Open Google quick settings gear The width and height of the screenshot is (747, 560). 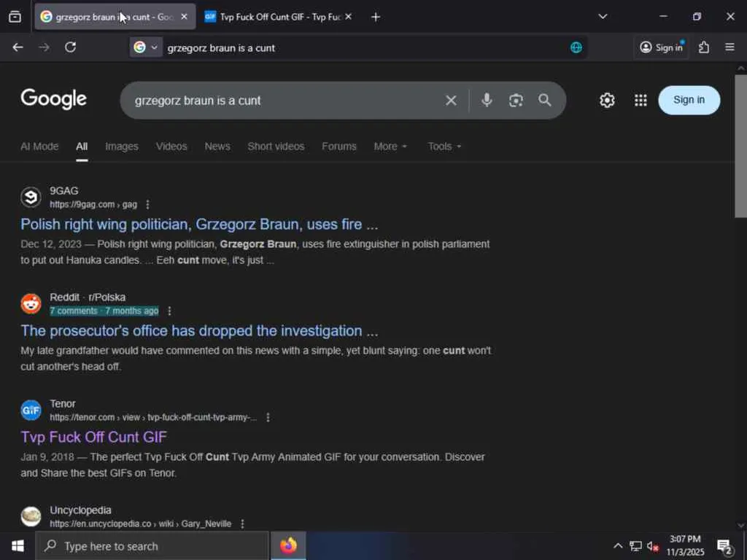(x=607, y=100)
